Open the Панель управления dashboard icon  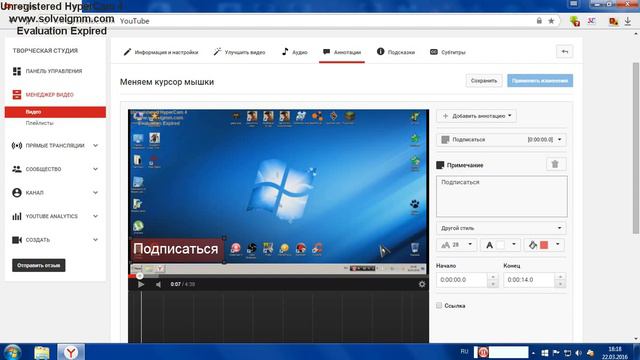pyautogui.click(x=17, y=71)
